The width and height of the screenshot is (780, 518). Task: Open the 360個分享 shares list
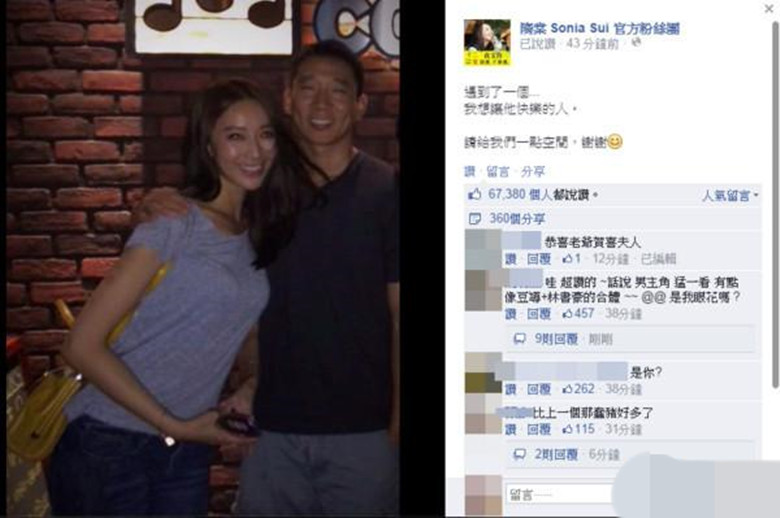point(517,218)
